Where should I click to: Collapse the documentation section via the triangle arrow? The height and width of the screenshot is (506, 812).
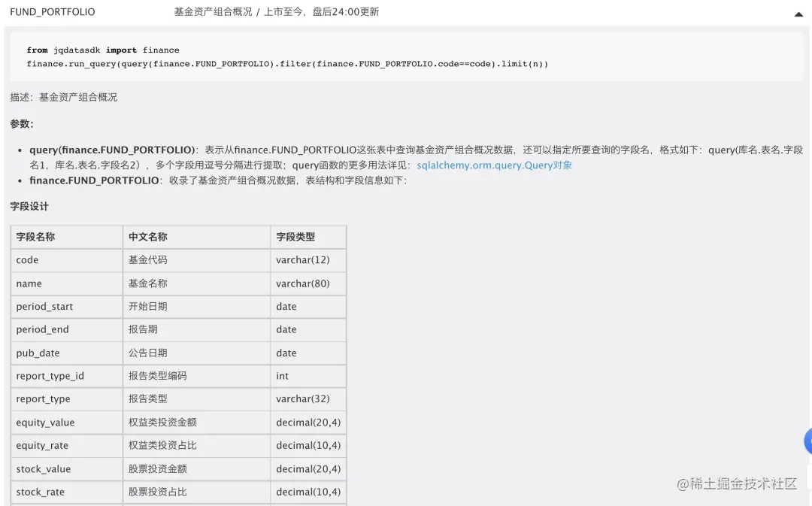pyautogui.click(x=798, y=14)
